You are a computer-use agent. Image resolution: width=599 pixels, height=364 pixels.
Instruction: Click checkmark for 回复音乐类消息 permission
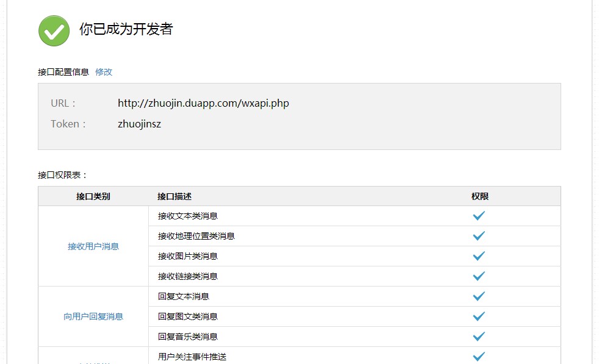coord(479,336)
